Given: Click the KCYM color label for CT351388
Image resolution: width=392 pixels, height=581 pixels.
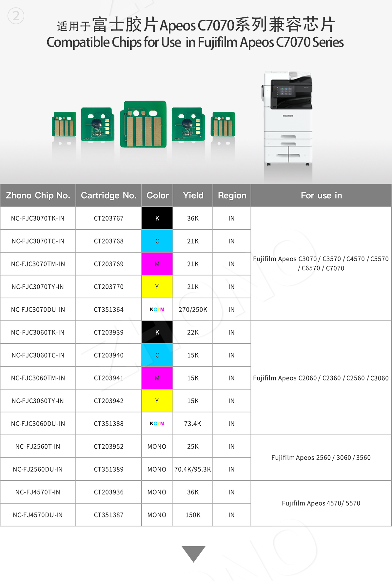Looking at the screenshot, I should pyautogui.click(x=157, y=424).
